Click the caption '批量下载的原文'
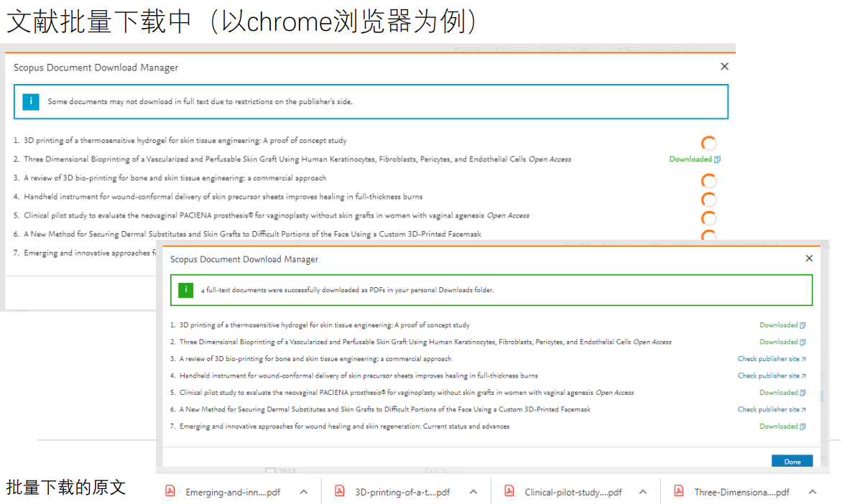The width and height of the screenshot is (865, 504). point(66,487)
